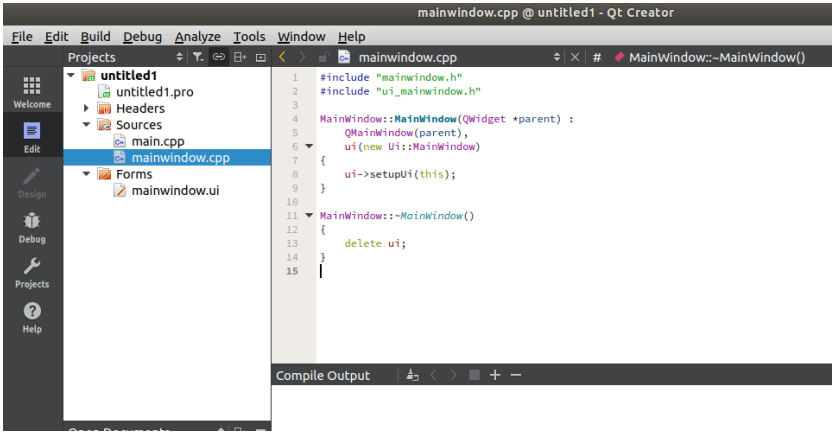Open the Help mode
Image resolution: width=836 pixels, height=435 pixels.
(x=32, y=317)
